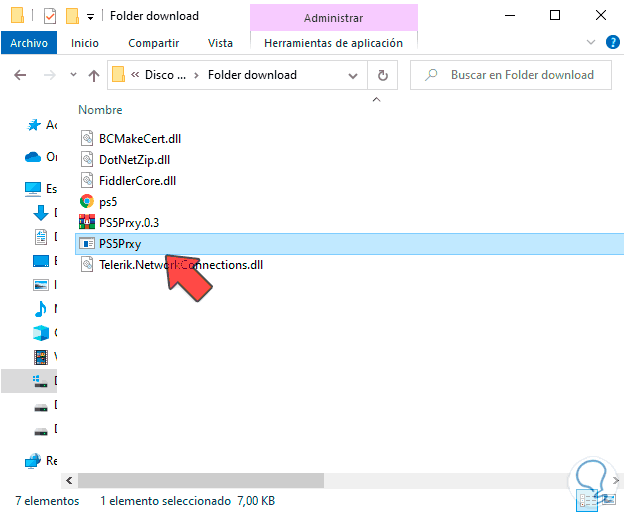
Task: Open Videos film icon in sidebar
Action: (41, 357)
